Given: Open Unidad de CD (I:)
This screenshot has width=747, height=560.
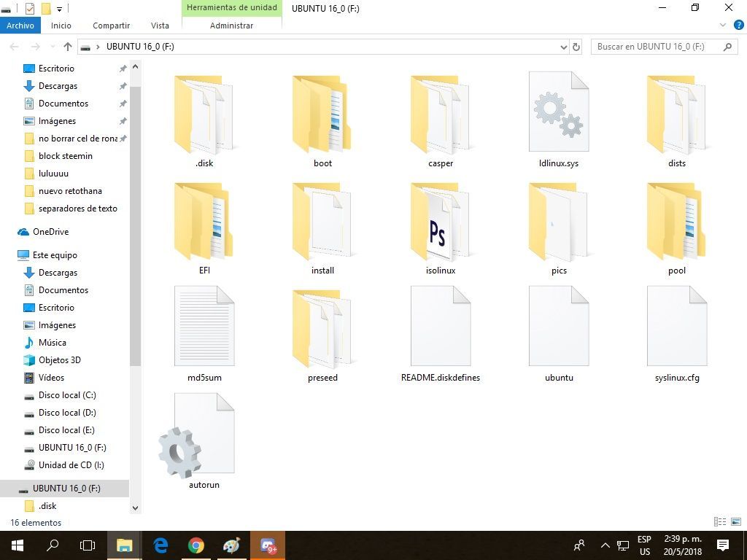Looking at the screenshot, I should pyautogui.click(x=71, y=465).
